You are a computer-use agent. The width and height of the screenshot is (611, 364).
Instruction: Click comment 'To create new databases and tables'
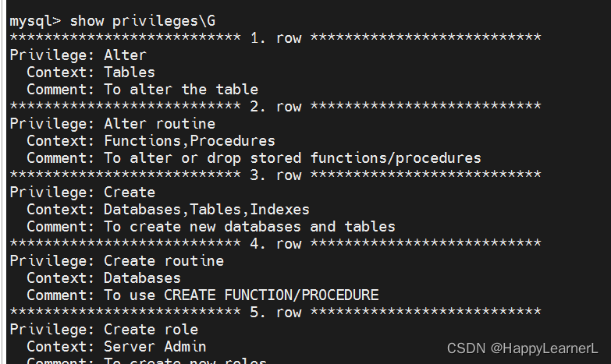pyautogui.click(x=250, y=227)
